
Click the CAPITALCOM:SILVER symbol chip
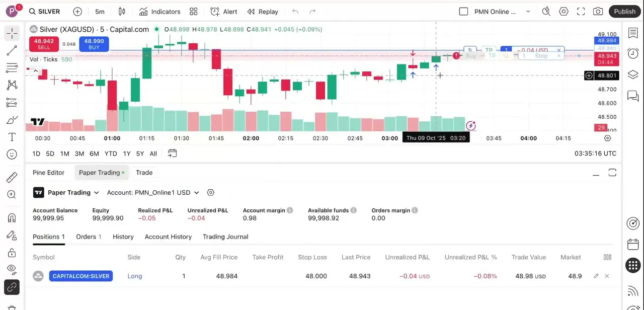point(81,276)
